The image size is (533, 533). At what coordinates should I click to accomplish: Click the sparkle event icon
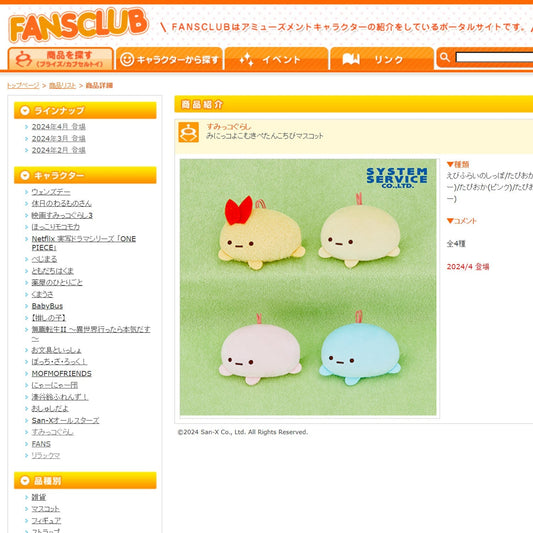click(x=246, y=59)
